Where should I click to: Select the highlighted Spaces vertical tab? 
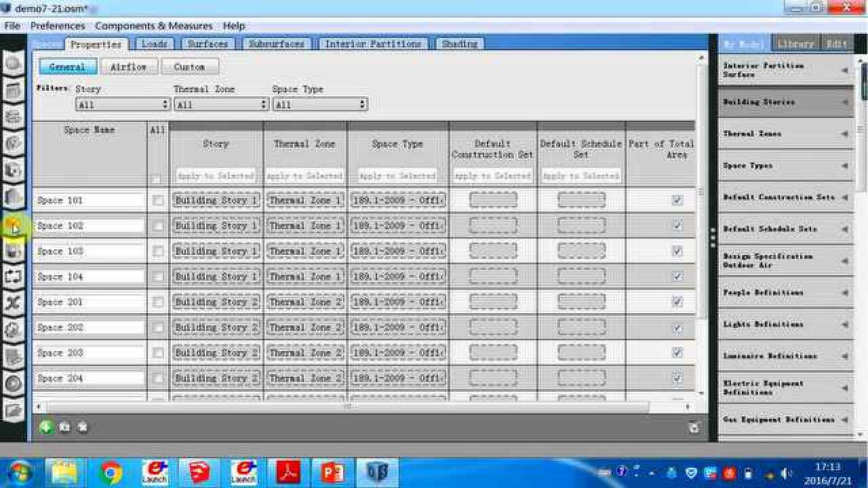[14, 224]
